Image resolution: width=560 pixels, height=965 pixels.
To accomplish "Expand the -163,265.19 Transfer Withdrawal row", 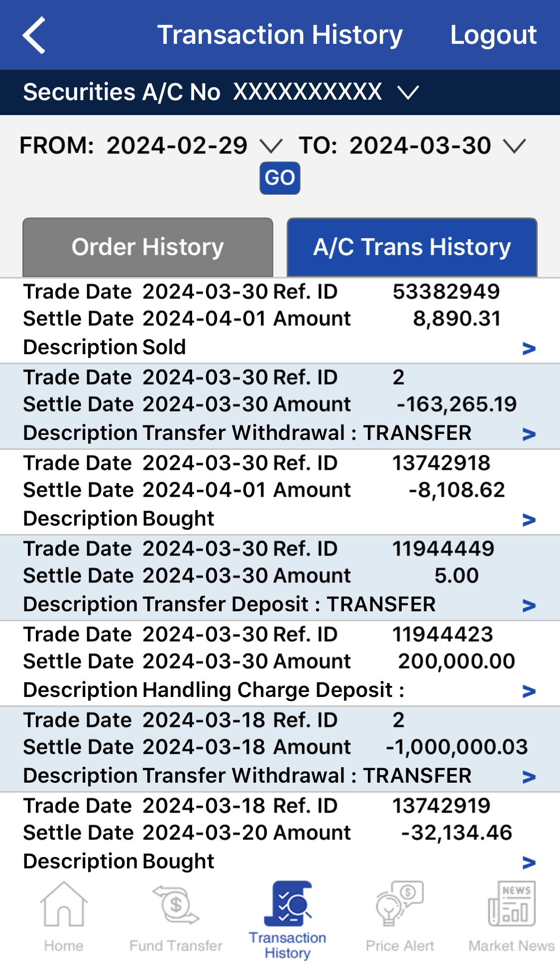I will [529, 434].
